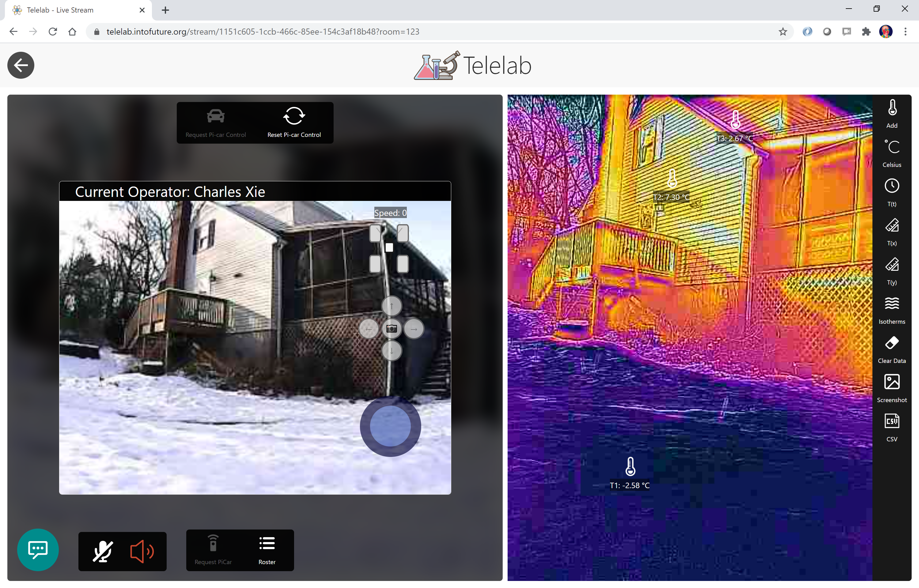Click Request Pi-car Control car icon
919x588 pixels.
click(215, 116)
